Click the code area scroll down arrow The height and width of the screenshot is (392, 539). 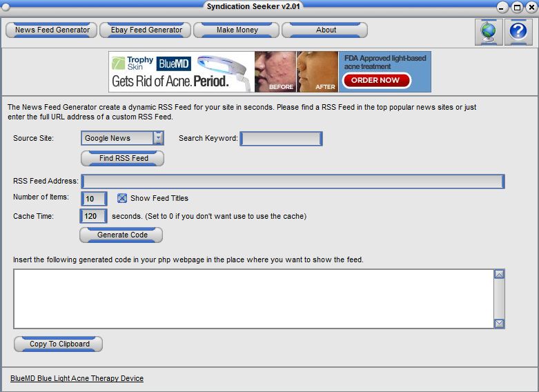coord(499,324)
